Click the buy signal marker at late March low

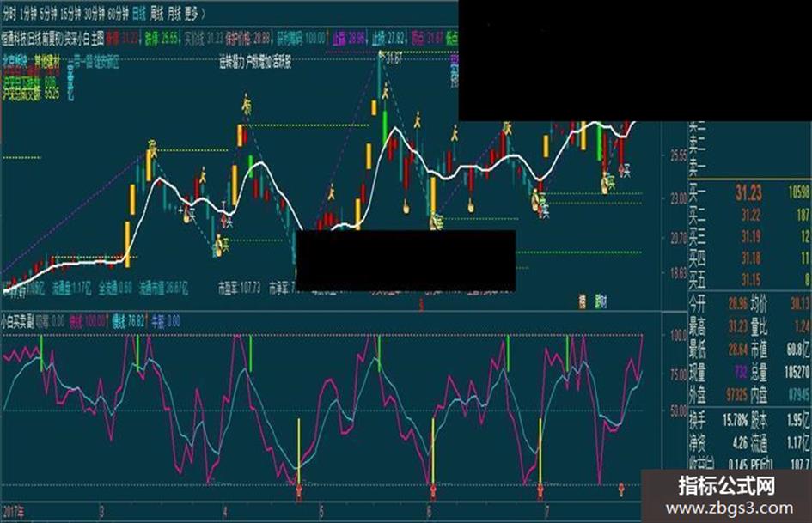222,245
